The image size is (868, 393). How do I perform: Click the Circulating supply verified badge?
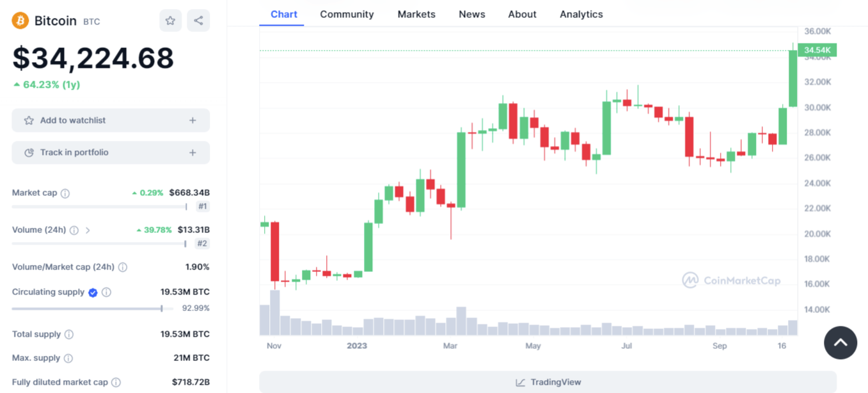[93, 293]
